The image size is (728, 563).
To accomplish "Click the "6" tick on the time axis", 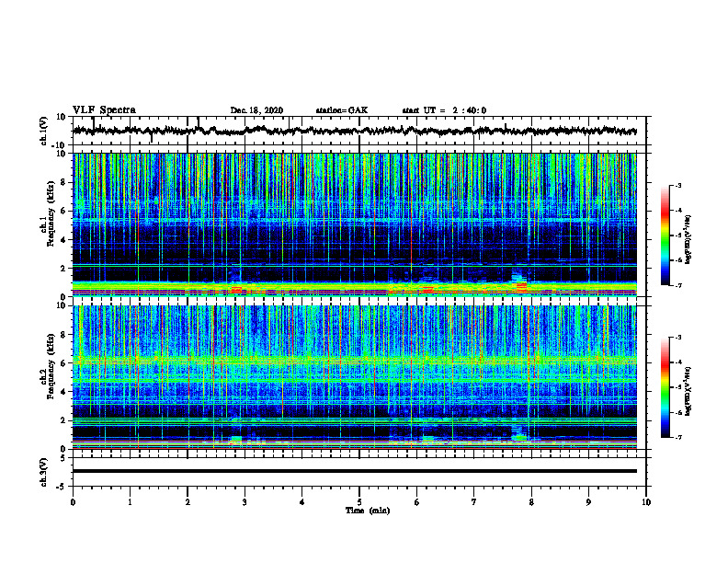I will click(x=417, y=502).
